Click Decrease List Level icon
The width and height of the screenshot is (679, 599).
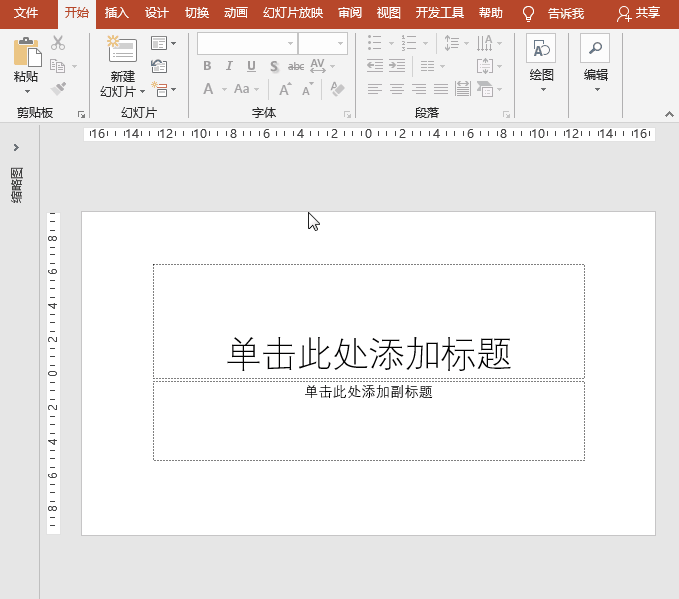pos(375,66)
